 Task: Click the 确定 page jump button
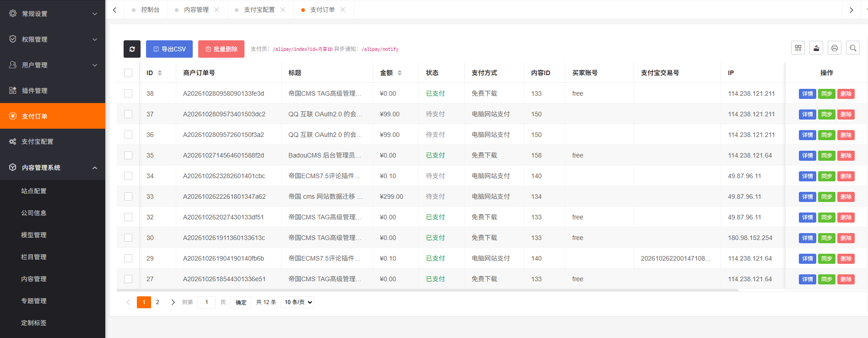(241, 302)
